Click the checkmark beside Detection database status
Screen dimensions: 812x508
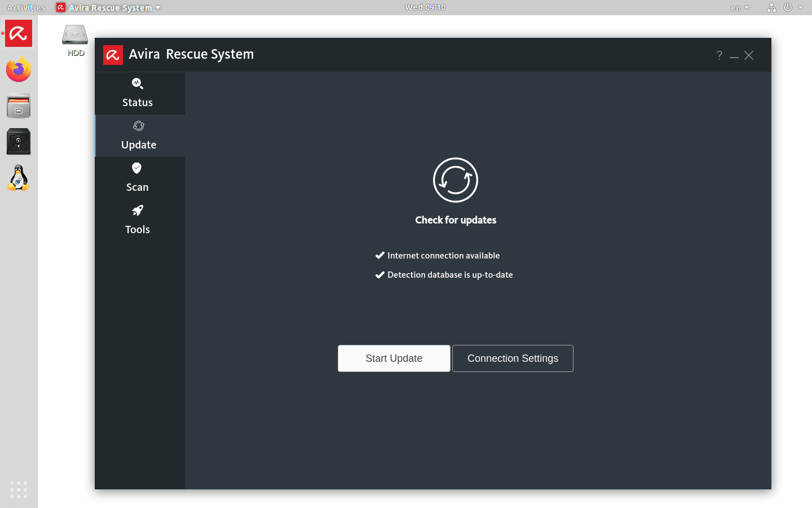coord(380,275)
